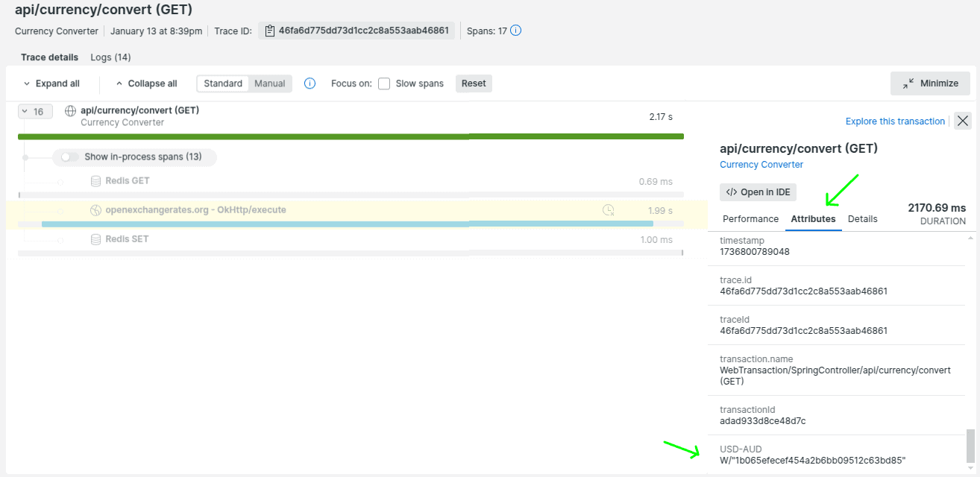Open the Performance tab

click(x=750, y=219)
